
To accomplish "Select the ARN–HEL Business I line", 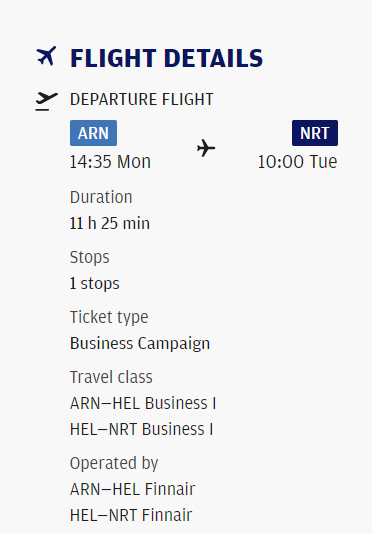I will 143,403.
